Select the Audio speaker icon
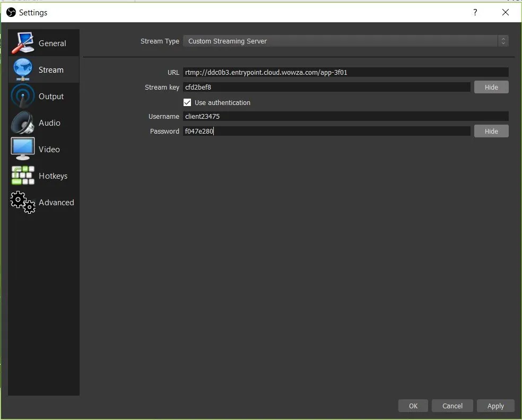The height and width of the screenshot is (420, 522). (x=23, y=122)
